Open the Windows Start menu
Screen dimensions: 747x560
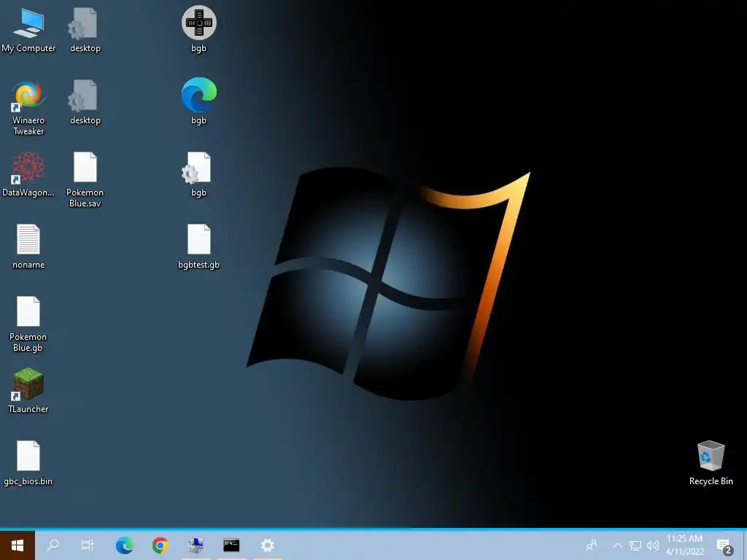coord(18,545)
